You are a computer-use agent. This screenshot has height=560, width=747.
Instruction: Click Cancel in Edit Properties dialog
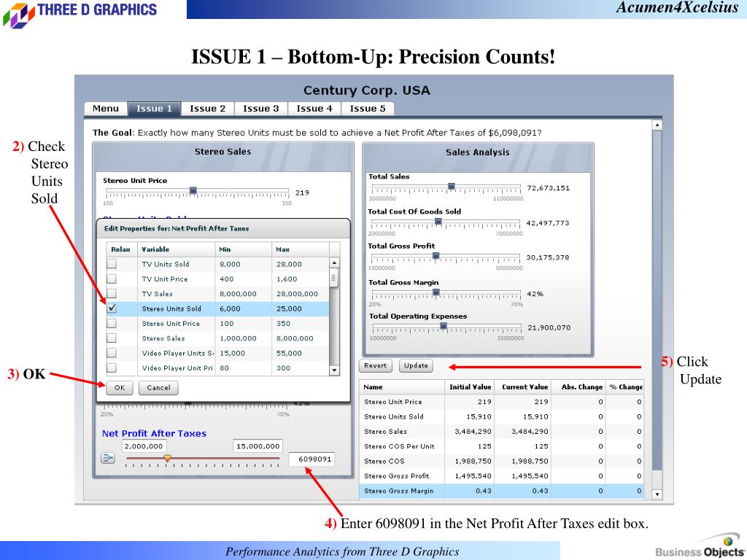(x=158, y=388)
